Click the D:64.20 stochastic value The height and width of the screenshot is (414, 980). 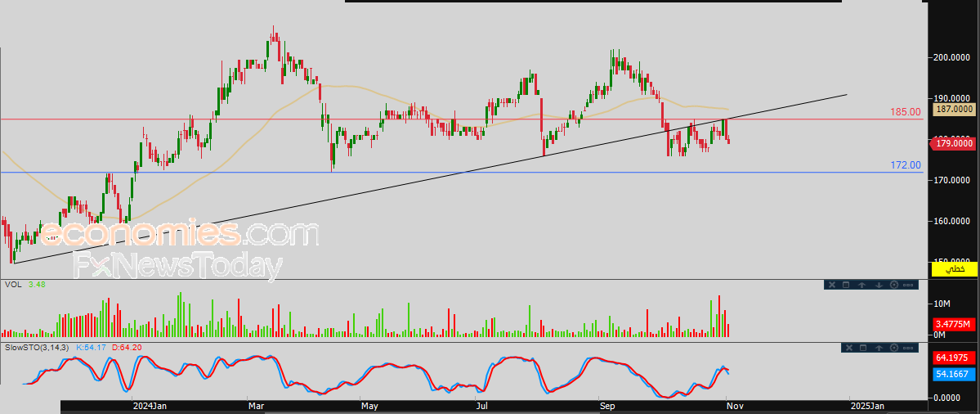(128, 346)
